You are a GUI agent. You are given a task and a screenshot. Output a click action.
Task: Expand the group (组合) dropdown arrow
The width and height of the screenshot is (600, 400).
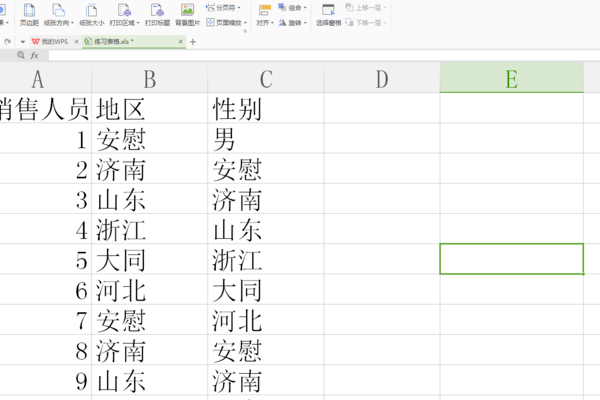coord(305,8)
